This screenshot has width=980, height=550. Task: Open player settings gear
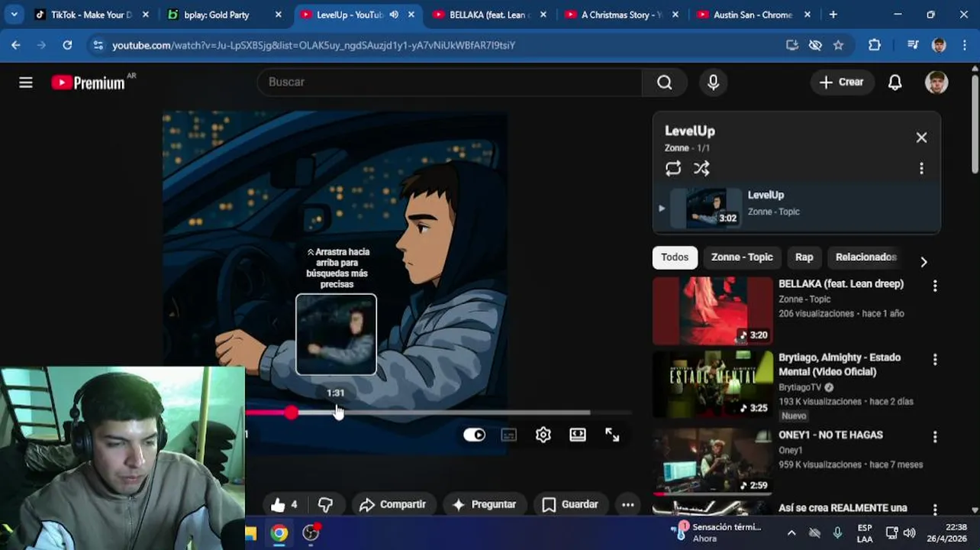[x=543, y=435]
